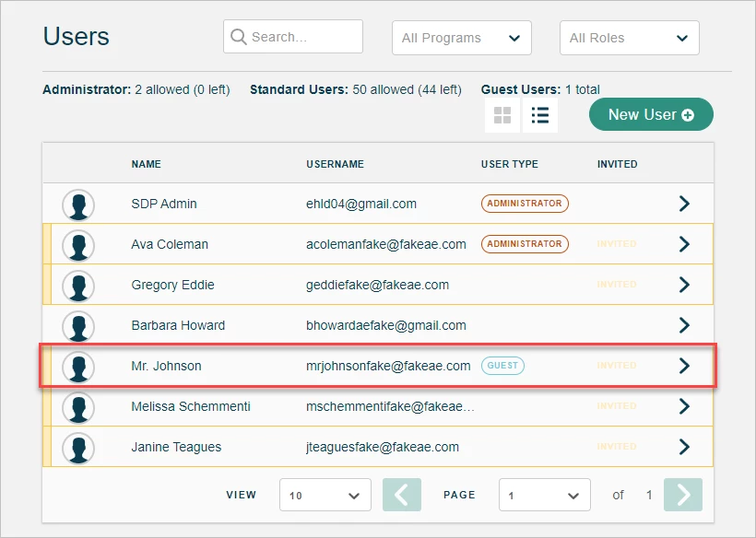Image resolution: width=756 pixels, height=538 pixels.
Task: Open Gregory Eddie row arrow
Action: click(684, 285)
